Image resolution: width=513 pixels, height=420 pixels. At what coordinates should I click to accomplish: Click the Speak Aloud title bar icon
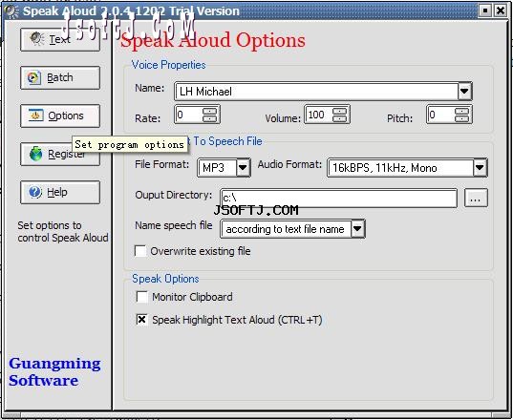[11, 11]
